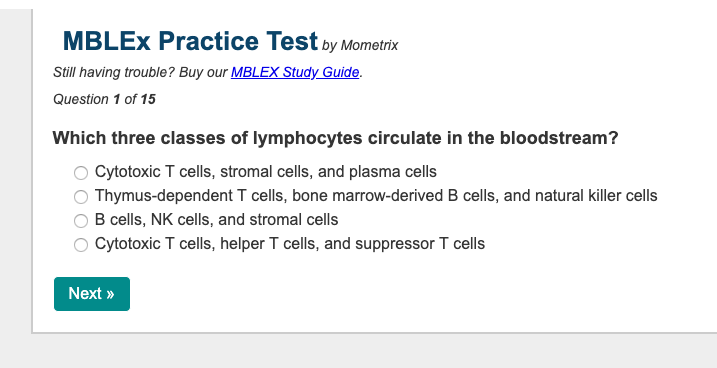Viewport: 717px width, 368px height.
Task: Click the lymphocytes question text
Action: click(x=335, y=138)
